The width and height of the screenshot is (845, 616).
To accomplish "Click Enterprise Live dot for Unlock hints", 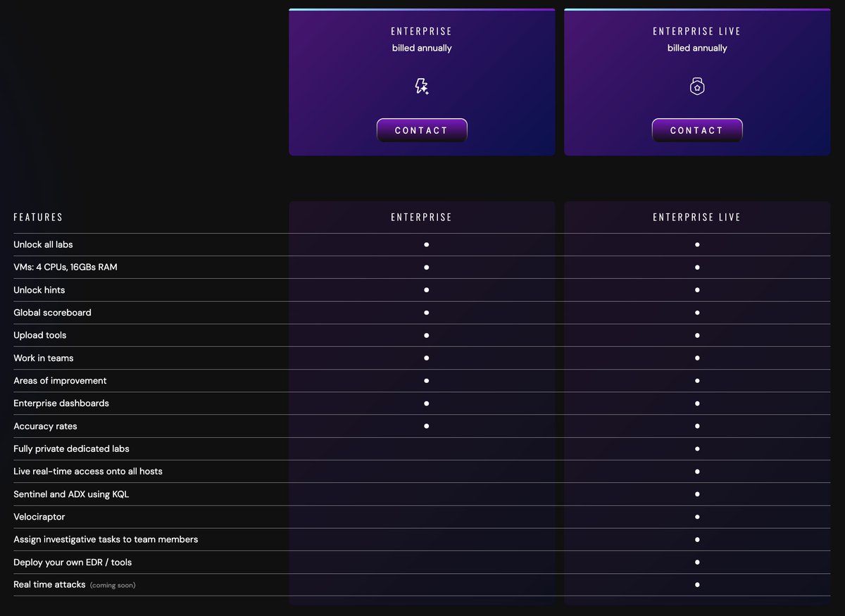I will (x=697, y=290).
